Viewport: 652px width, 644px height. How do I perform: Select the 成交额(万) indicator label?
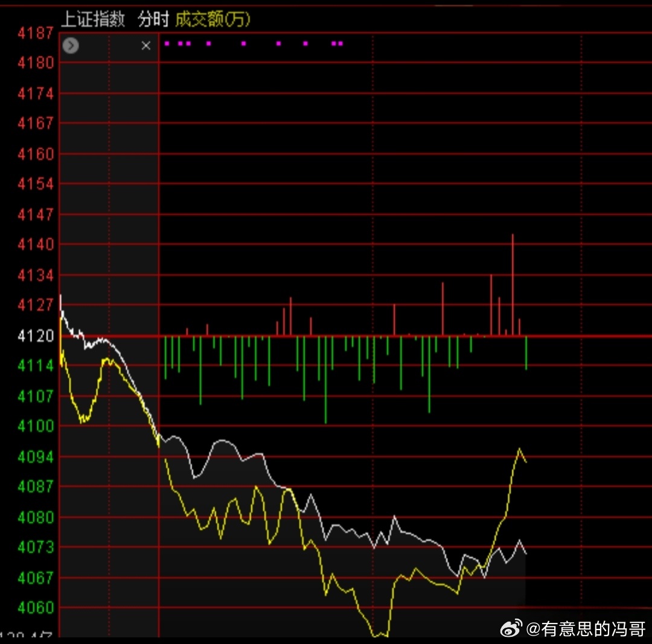213,19
